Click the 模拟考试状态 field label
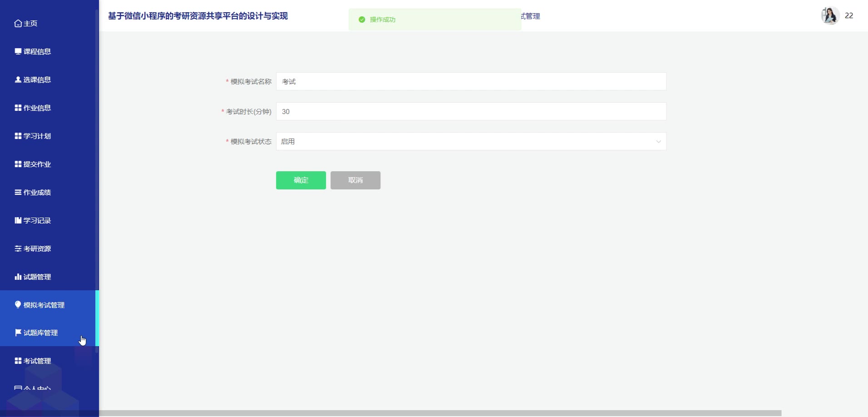 251,142
